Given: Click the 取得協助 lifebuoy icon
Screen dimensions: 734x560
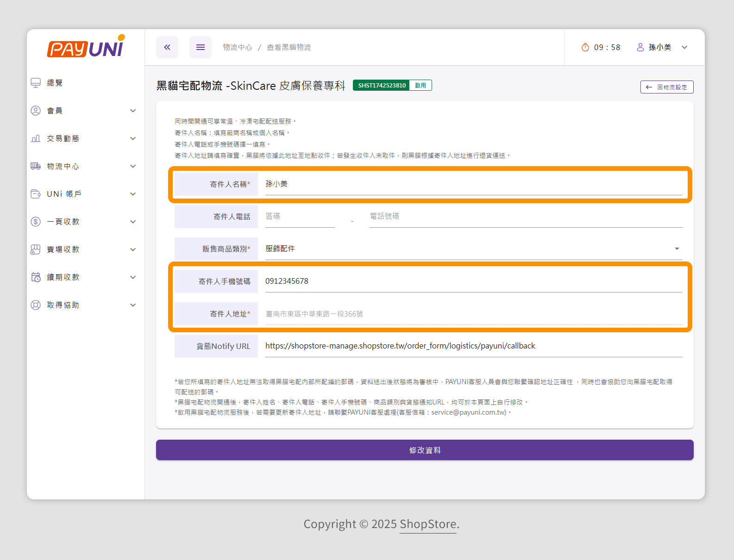Looking at the screenshot, I should pos(36,305).
